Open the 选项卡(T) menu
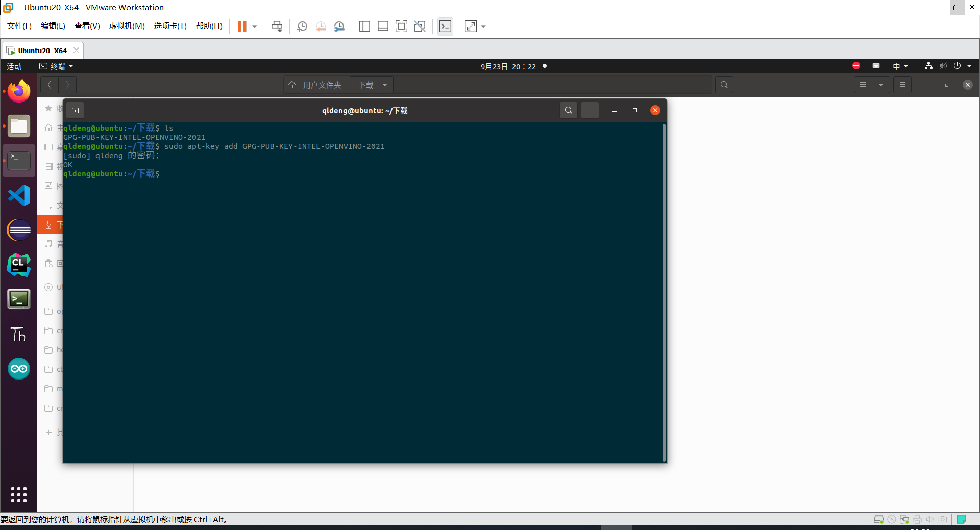Image resolution: width=980 pixels, height=530 pixels. [x=170, y=26]
